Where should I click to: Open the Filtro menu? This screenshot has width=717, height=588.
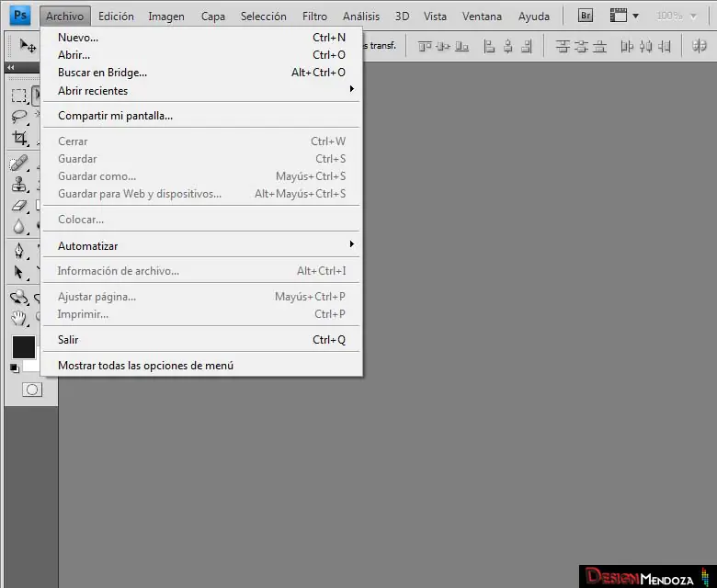coord(314,16)
